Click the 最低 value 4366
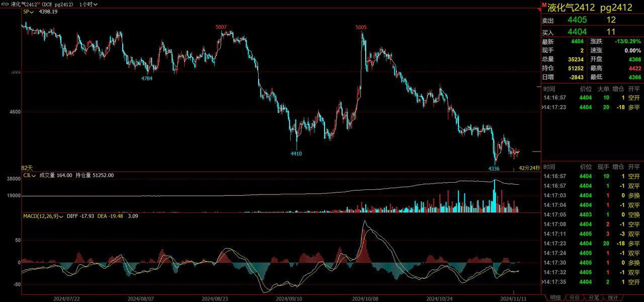644x302 pixels. 635,77
